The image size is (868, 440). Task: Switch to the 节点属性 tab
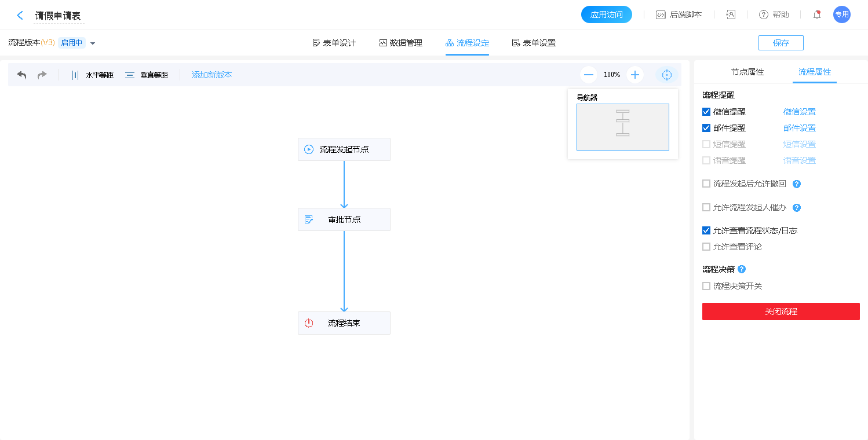[x=747, y=72]
